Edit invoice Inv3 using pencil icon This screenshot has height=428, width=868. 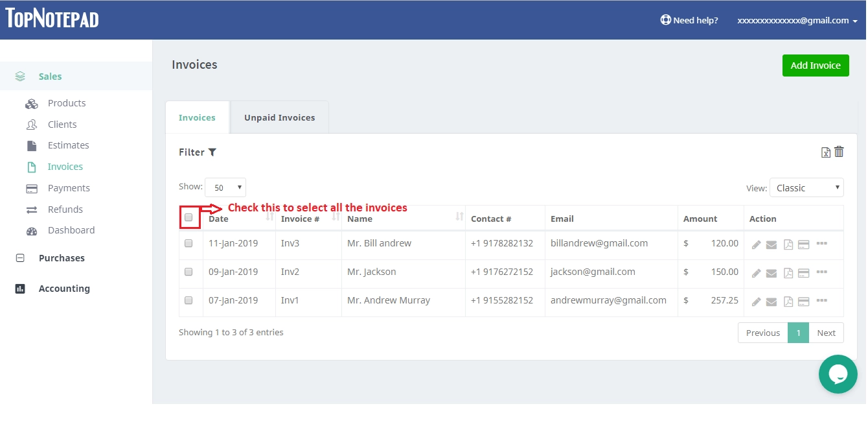click(756, 244)
